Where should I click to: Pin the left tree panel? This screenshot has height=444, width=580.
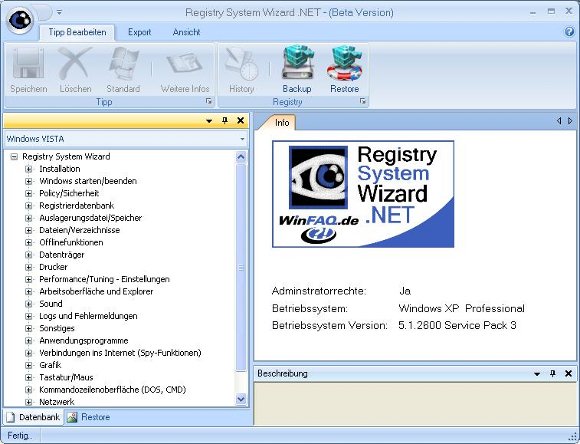225,120
